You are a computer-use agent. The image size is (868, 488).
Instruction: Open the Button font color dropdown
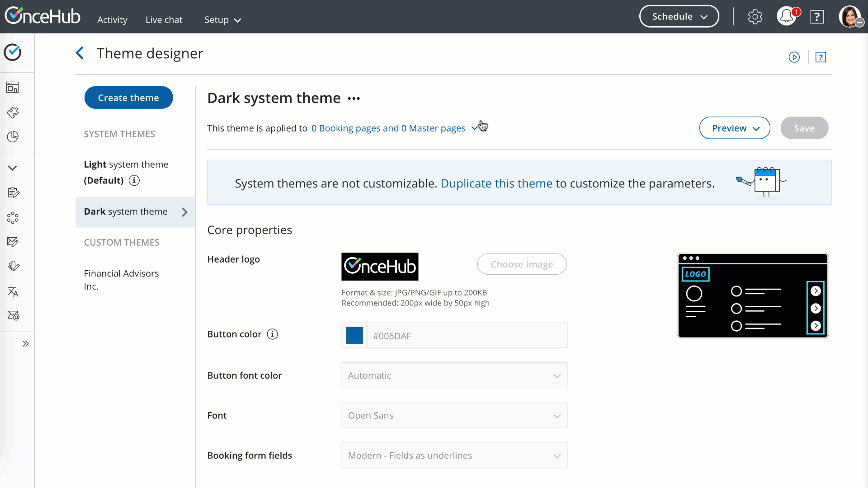[x=454, y=375]
